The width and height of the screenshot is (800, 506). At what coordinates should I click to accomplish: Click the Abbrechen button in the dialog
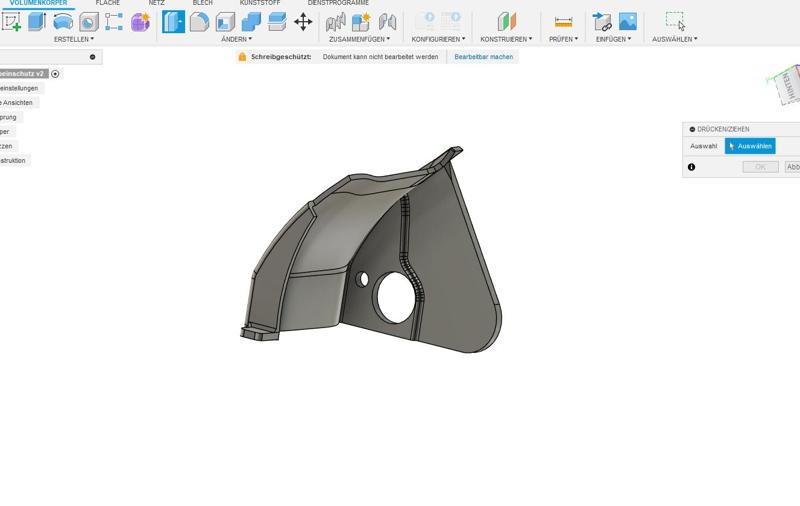click(x=792, y=167)
